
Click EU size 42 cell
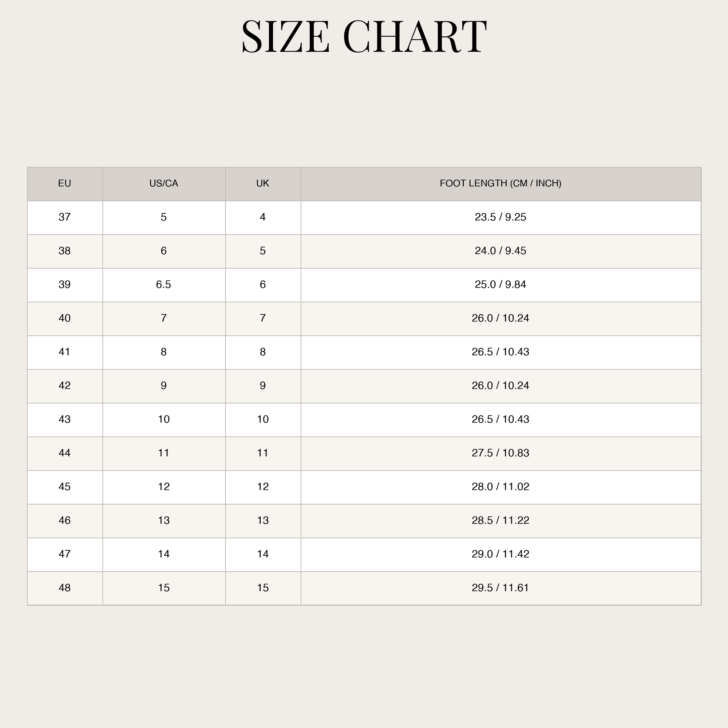pos(65,386)
